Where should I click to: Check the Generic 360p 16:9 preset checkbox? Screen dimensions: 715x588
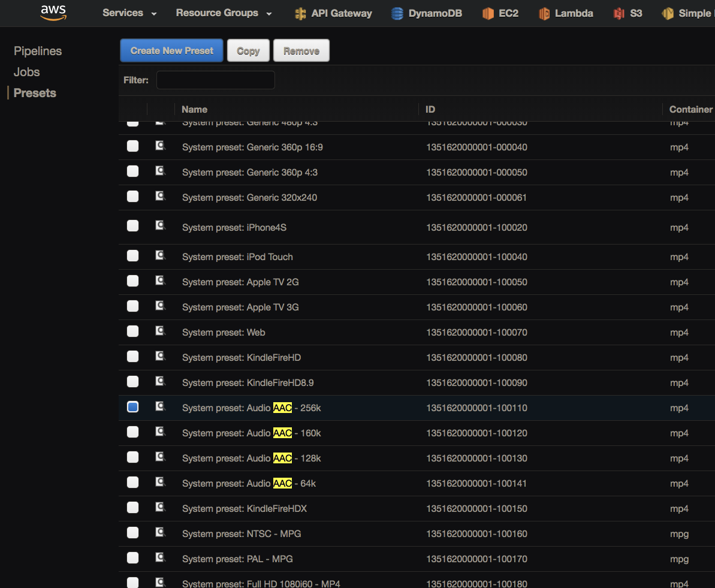tap(132, 146)
